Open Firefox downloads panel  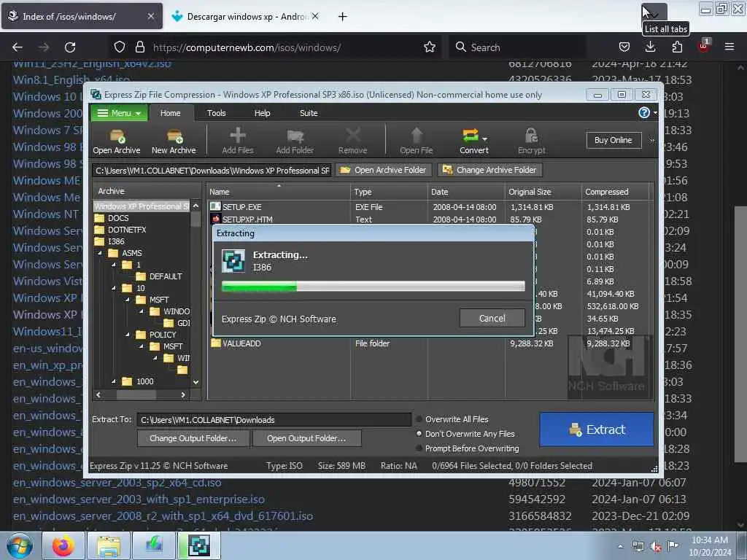coord(650,47)
